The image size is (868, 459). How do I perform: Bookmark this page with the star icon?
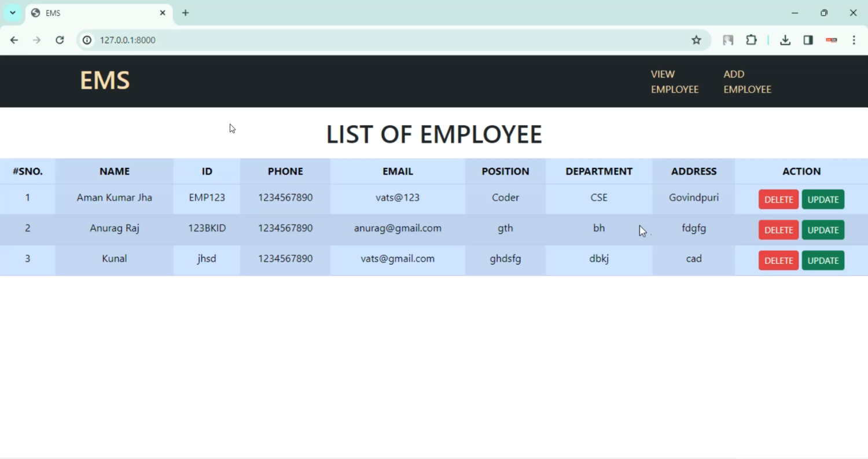(x=697, y=40)
